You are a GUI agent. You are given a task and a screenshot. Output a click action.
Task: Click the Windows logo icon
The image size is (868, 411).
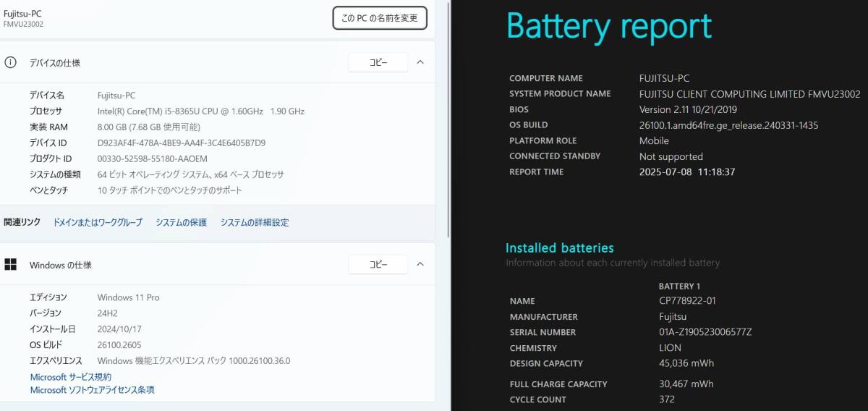(x=11, y=265)
